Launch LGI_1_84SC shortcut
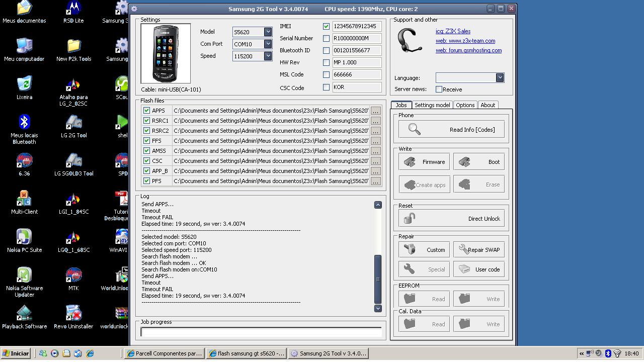 (73, 203)
